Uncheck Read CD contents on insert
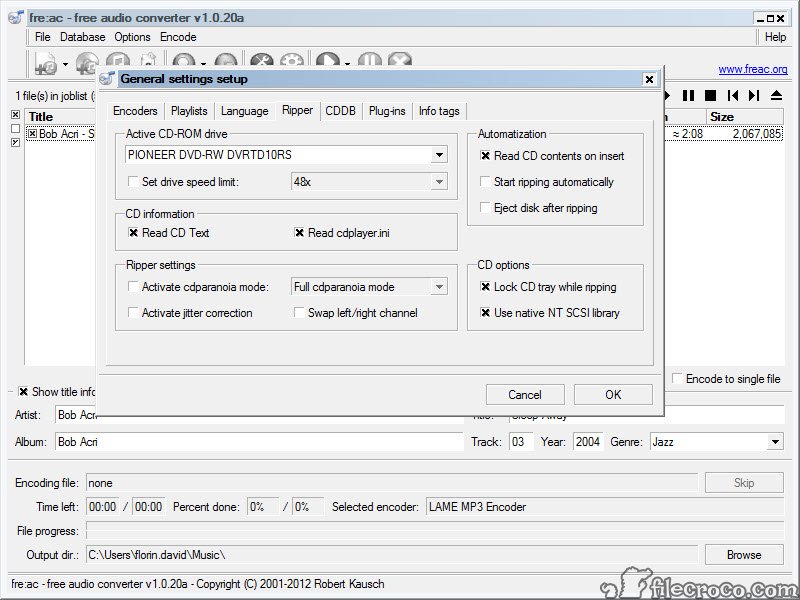 tap(485, 156)
